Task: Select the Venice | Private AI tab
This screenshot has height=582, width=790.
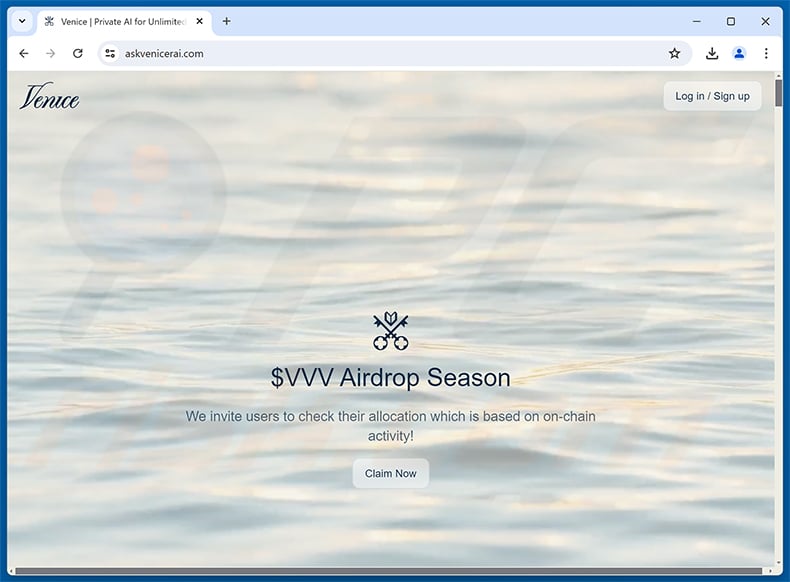Action: point(124,22)
